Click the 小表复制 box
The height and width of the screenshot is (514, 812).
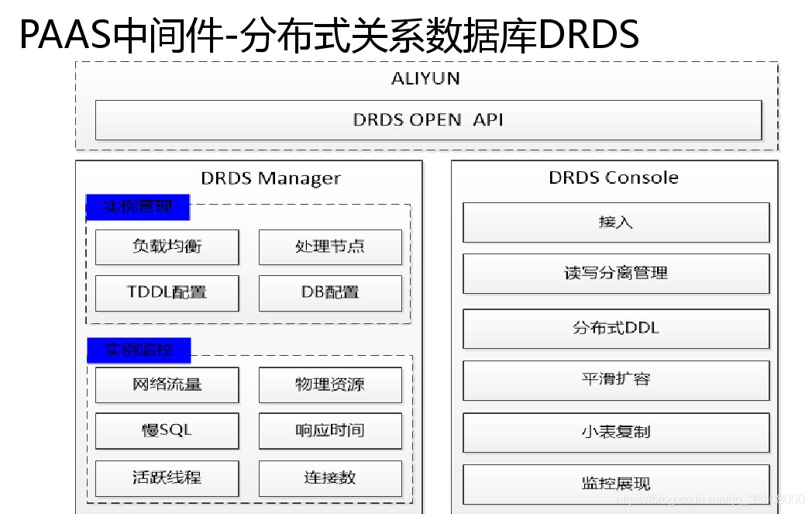[616, 433]
